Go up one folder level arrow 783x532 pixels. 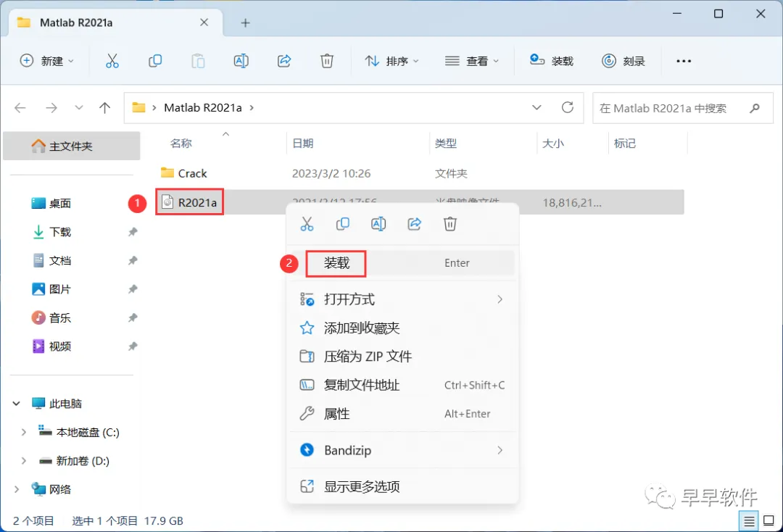[105, 108]
